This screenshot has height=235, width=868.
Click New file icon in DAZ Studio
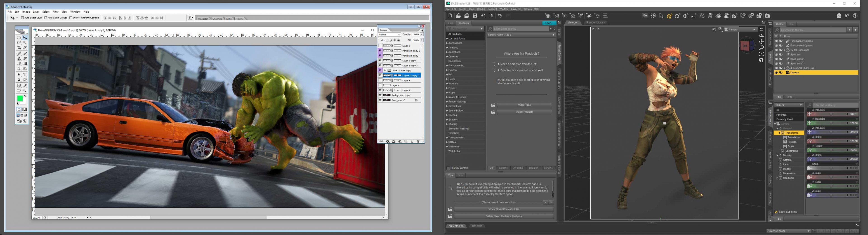[x=450, y=16]
